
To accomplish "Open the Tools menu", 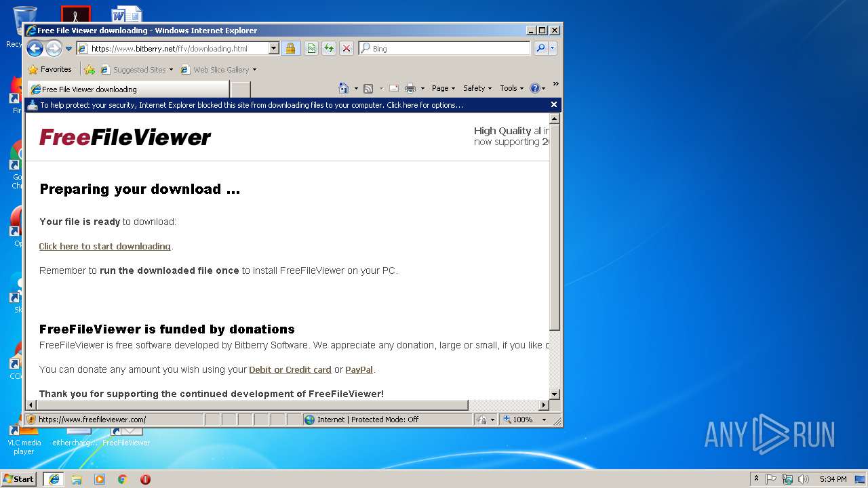I will click(x=512, y=88).
